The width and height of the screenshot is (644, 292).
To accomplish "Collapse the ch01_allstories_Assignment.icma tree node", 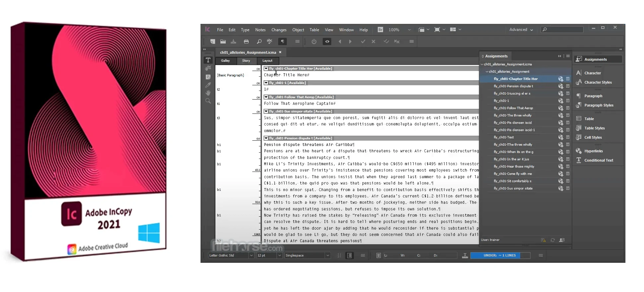I will pyautogui.click(x=482, y=64).
